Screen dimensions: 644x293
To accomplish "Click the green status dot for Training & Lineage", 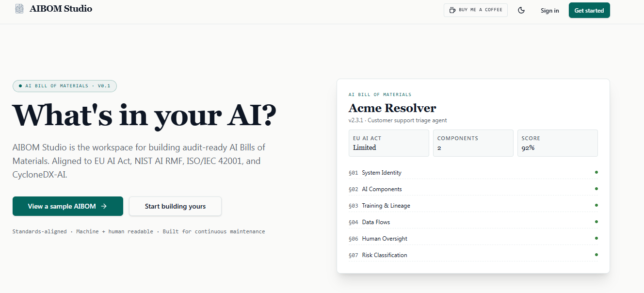I will pyautogui.click(x=596, y=205).
